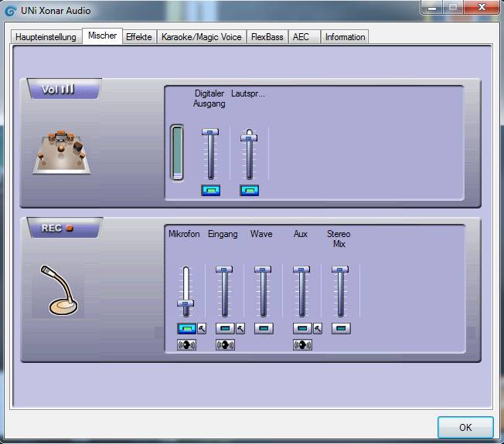
Task: Toggle the Eingang recording select button
Action: (x=225, y=328)
